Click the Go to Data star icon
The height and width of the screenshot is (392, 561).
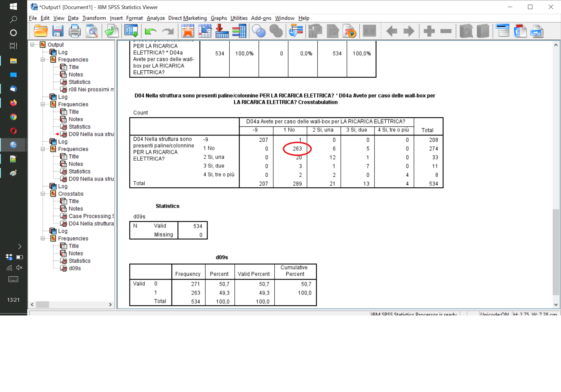point(188,31)
